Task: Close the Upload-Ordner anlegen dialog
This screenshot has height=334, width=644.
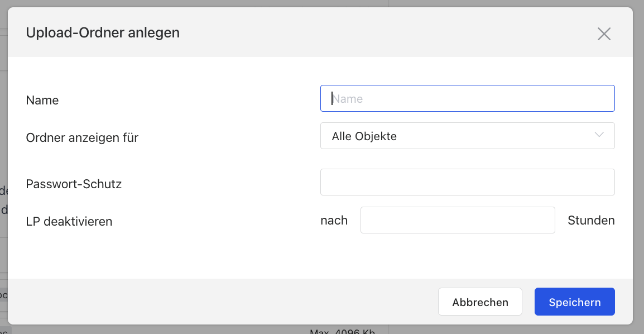Action: [x=604, y=34]
